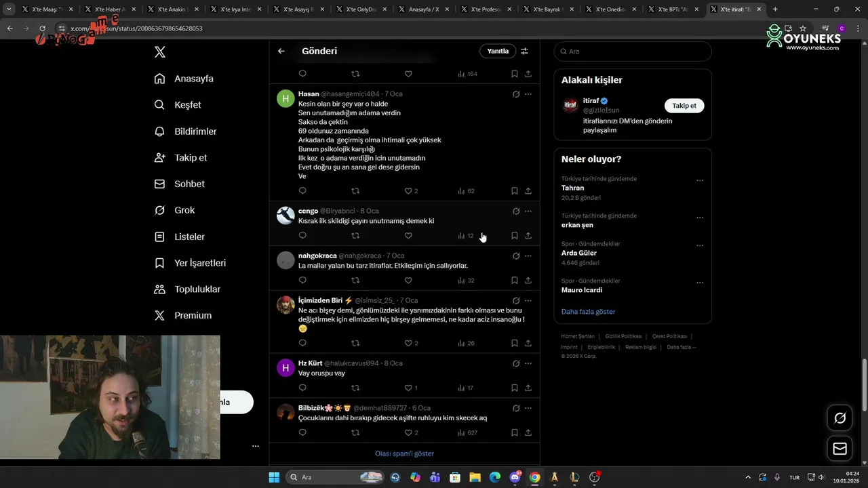This screenshot has height=488, width=868.
Task: Open Listeler in sidebar
Action: tap(180, 237)
